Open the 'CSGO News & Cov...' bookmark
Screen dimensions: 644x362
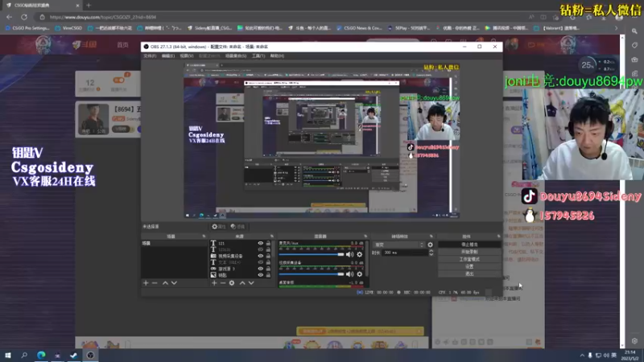359,28
